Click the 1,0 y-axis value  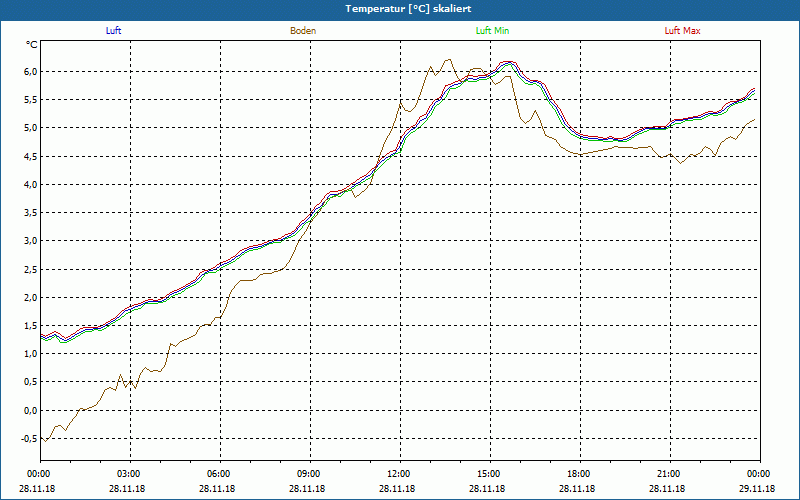[31, 354]
